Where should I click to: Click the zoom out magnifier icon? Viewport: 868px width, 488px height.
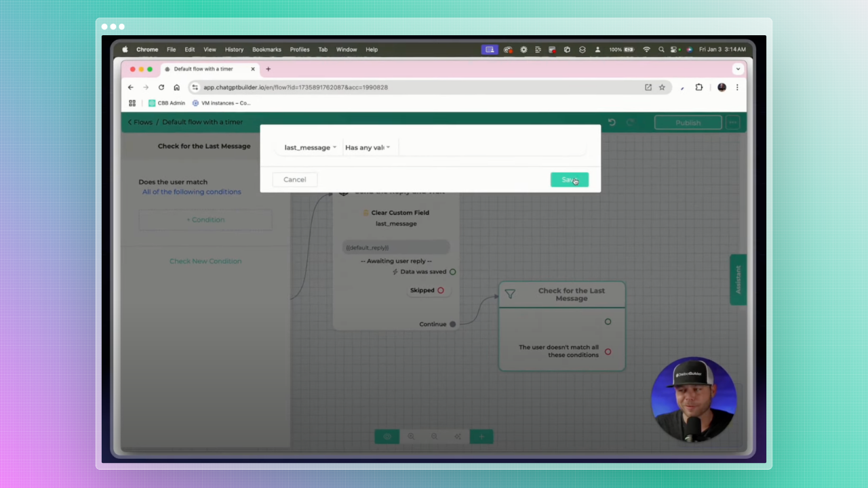pyautogui.click(x=434, y=436)
